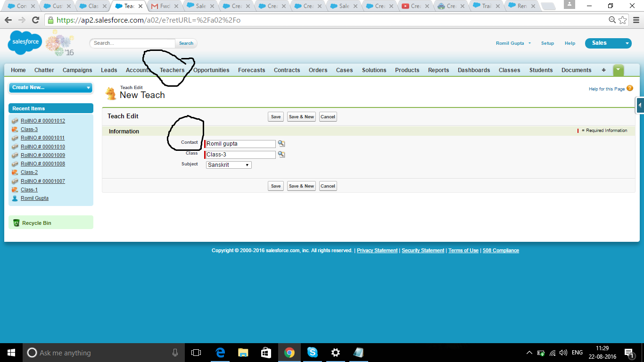Click the Cortana Ask me anything box
Viewport: 644px width, 362px height.
click(x=104, y=353)
